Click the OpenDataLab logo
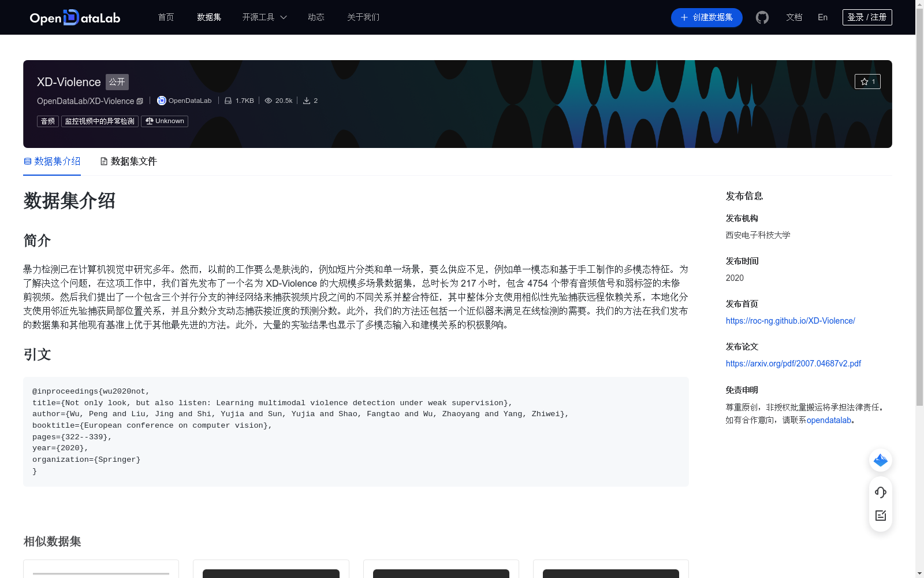The image size is (924, 578). point(75,17)
